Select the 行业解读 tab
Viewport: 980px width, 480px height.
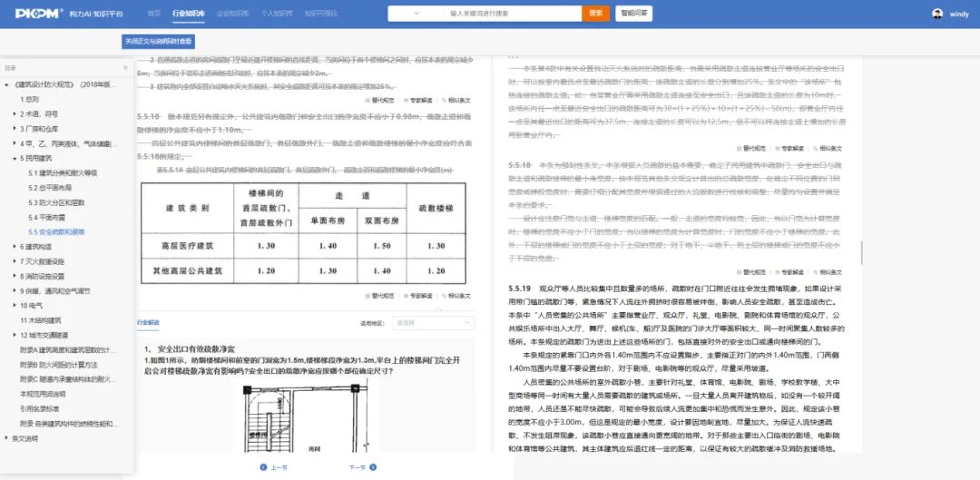(148, 322)
